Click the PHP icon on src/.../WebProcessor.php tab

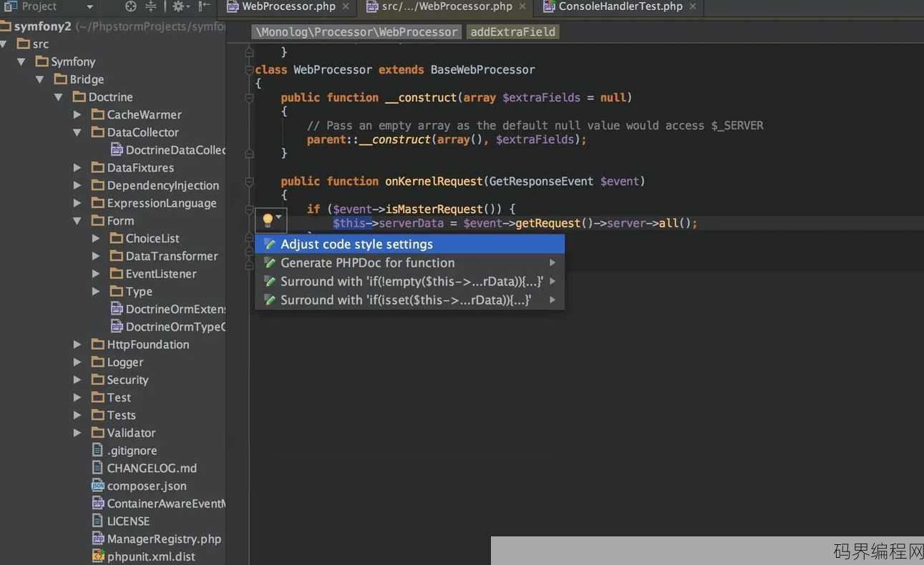372,6
